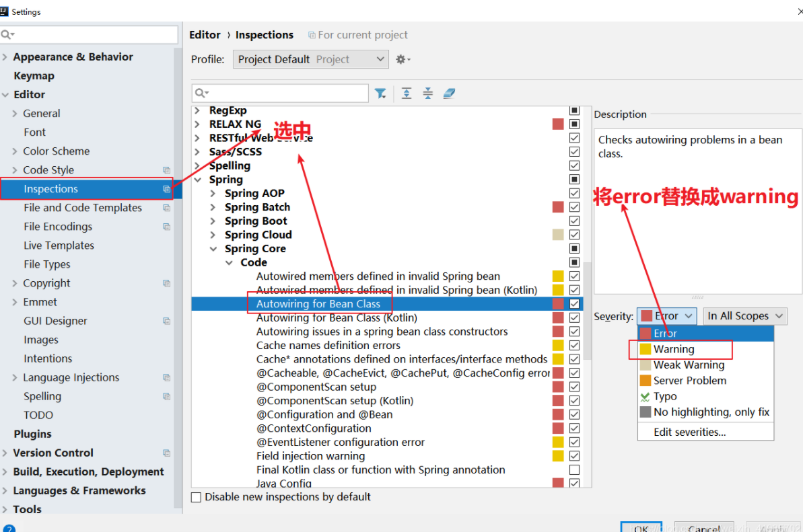Image resolution: width=803 pixels, height=532 pixels.
Task: Click the collapse all tree icon
Action: pos(427,93)
